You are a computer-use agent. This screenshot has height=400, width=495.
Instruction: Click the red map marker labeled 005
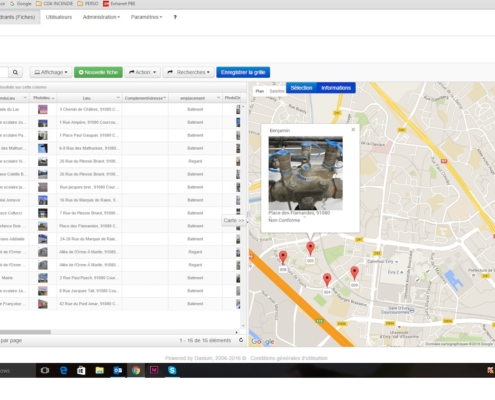coord(310,248)
